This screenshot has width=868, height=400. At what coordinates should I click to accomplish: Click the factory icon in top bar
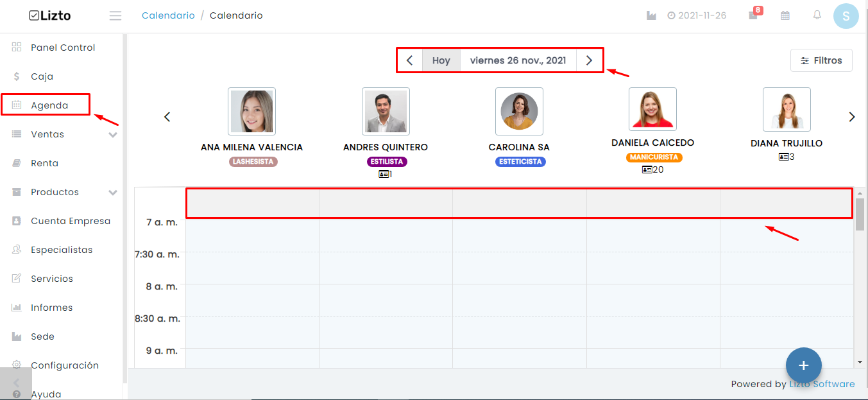pyautogui.click(x=651, y=15)
